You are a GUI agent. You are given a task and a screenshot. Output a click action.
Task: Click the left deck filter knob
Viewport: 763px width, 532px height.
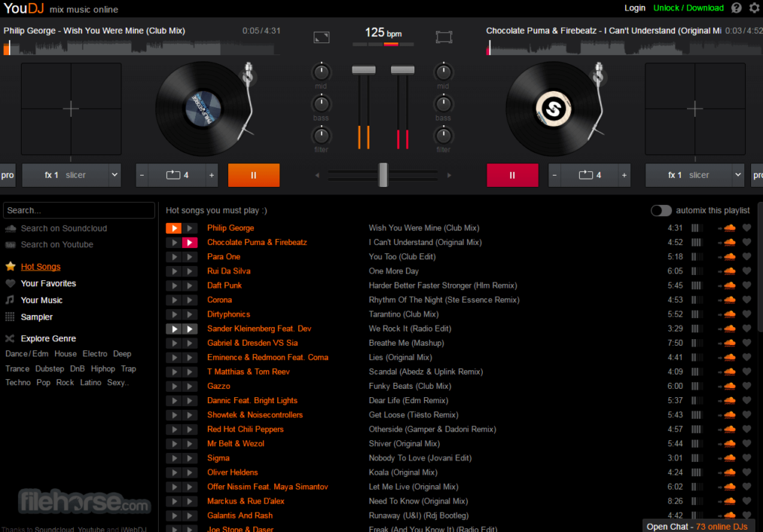point(320,136)
